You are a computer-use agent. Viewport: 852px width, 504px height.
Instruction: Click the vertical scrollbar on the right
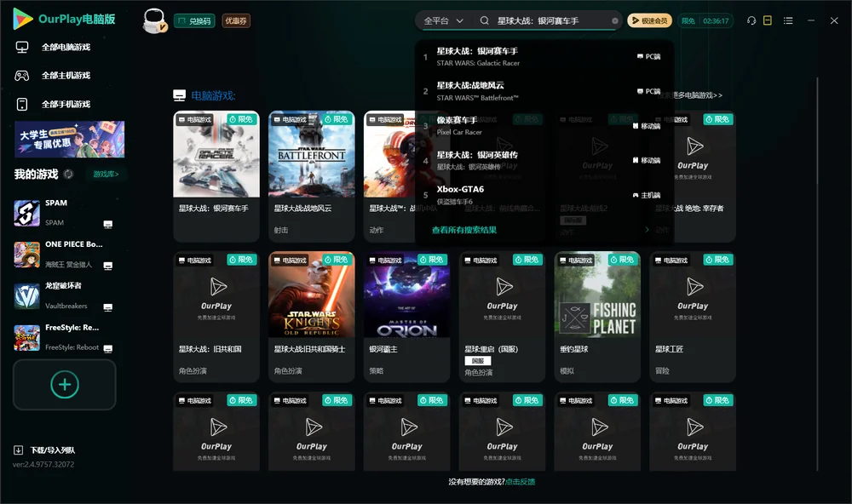click(x=817, y=274)
